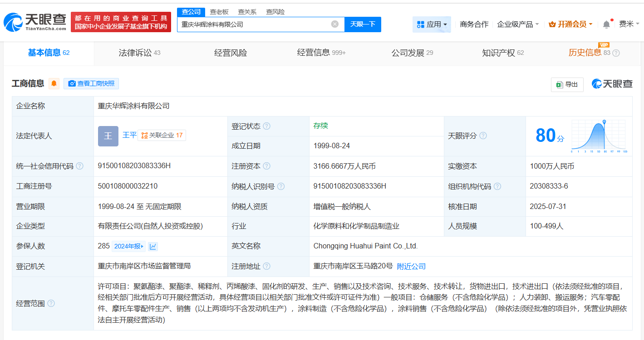Image resolution: width=644 pixels, height=340 pixels.
Task: Click the 天眼评分 score distribution chart
Action: pos(599,136)
